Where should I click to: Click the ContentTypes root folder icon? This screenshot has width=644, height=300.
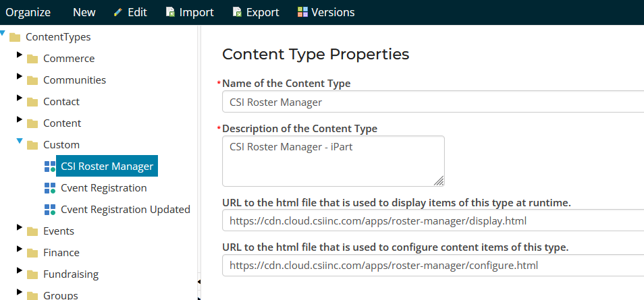tap(15, 38)
